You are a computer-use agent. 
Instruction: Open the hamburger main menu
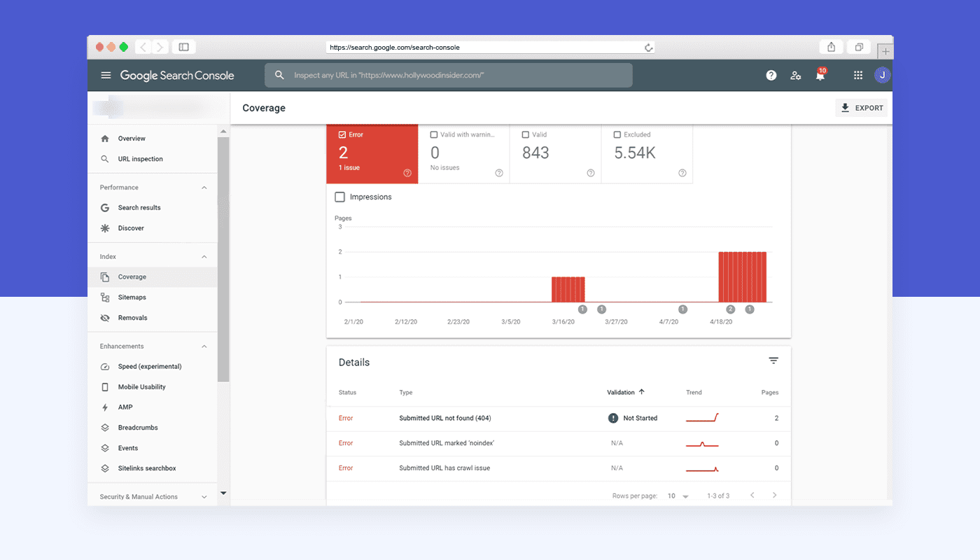[106, 76]
